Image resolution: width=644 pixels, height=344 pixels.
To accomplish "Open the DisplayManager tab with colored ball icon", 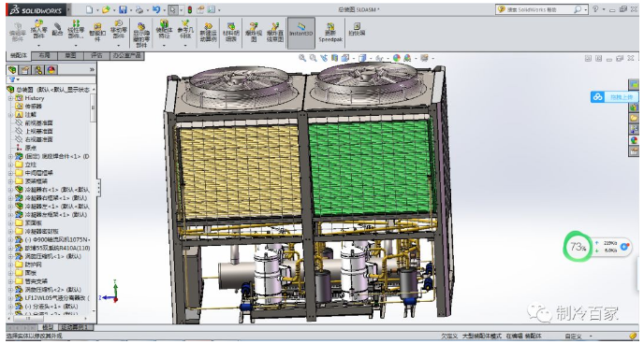I will pos(51,70).
